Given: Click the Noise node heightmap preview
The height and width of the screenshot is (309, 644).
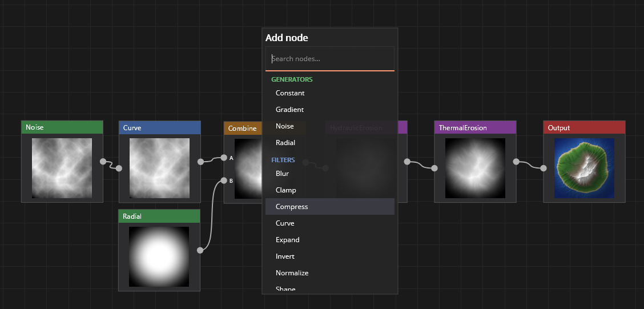Looking at the screenshot, I should (62, 168).
